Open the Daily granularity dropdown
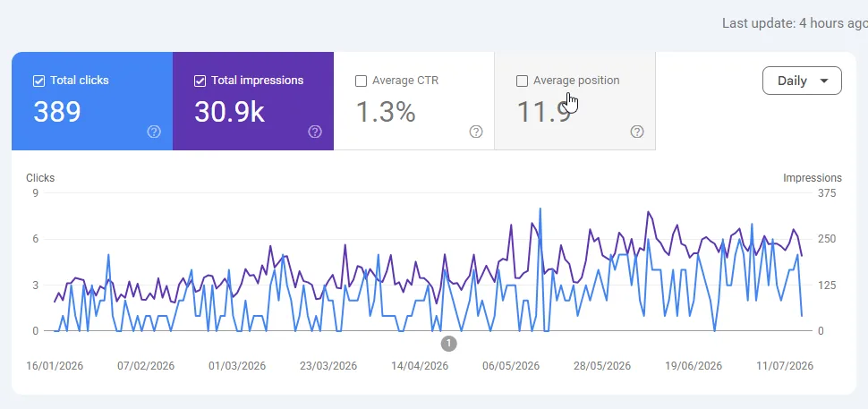 (802, 81)
